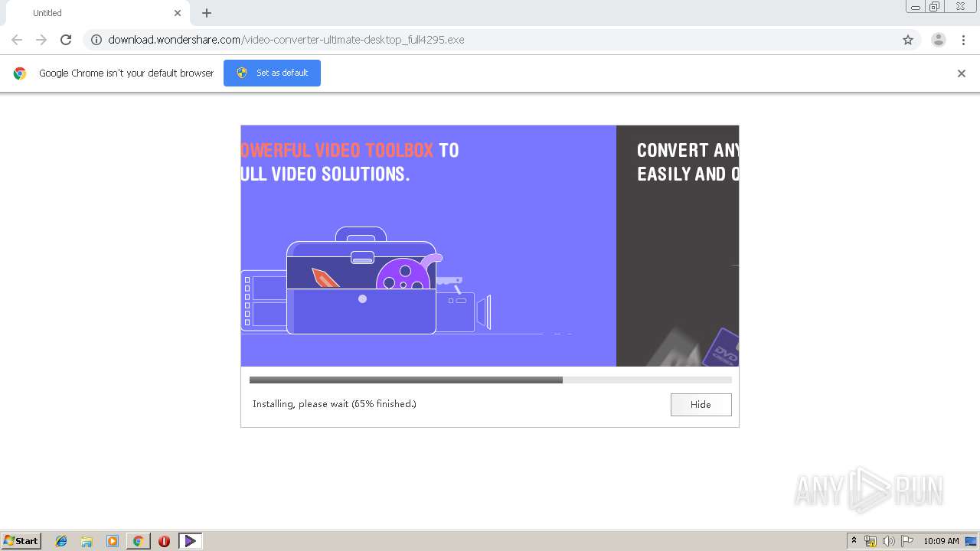Close the Untitled tab
The width and height of the screenshot is (980, 551).
point(178,13)
